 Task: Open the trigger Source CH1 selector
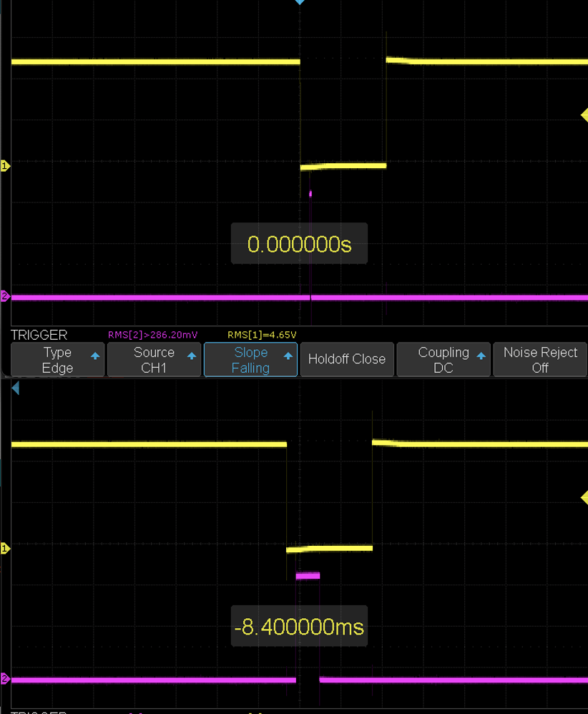(x=154, y=358)
